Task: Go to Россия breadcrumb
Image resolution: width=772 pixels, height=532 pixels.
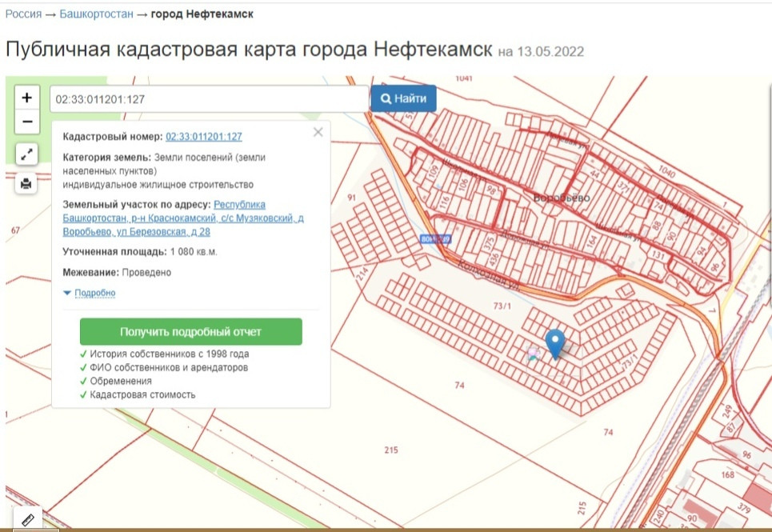Action: (24, 14)
